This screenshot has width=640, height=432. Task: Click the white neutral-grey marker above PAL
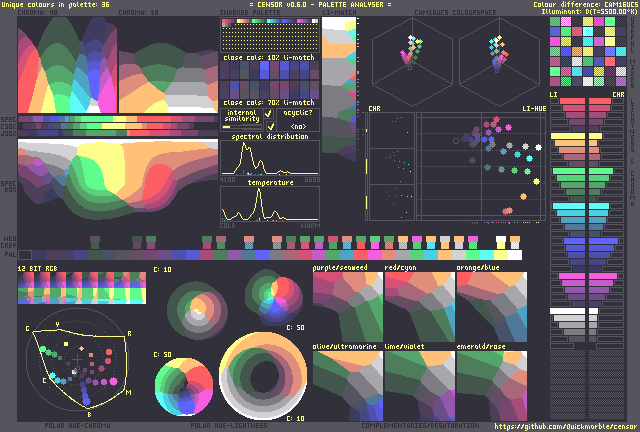coord(501,242)
